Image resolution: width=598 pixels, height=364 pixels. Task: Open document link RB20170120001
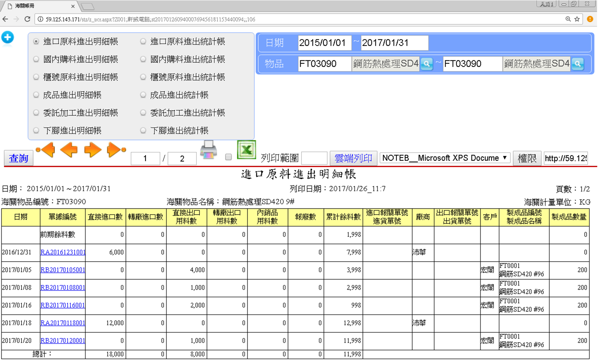[63, 341]
